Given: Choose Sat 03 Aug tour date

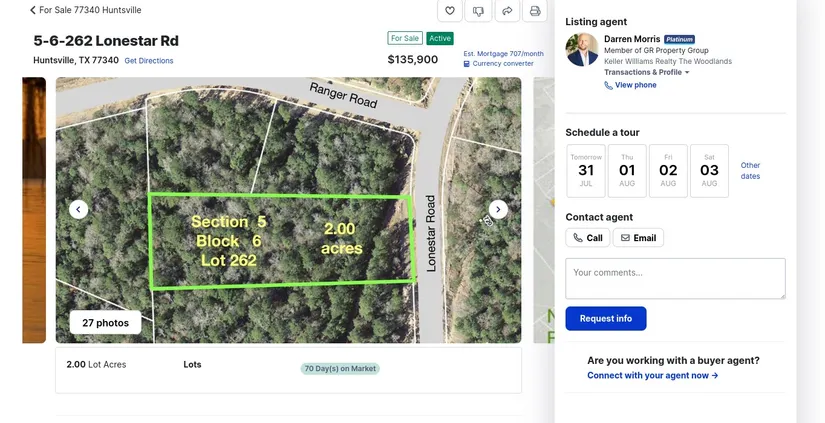Looking at the screenshot, I should pyautogui.click(x=709, y=170).
